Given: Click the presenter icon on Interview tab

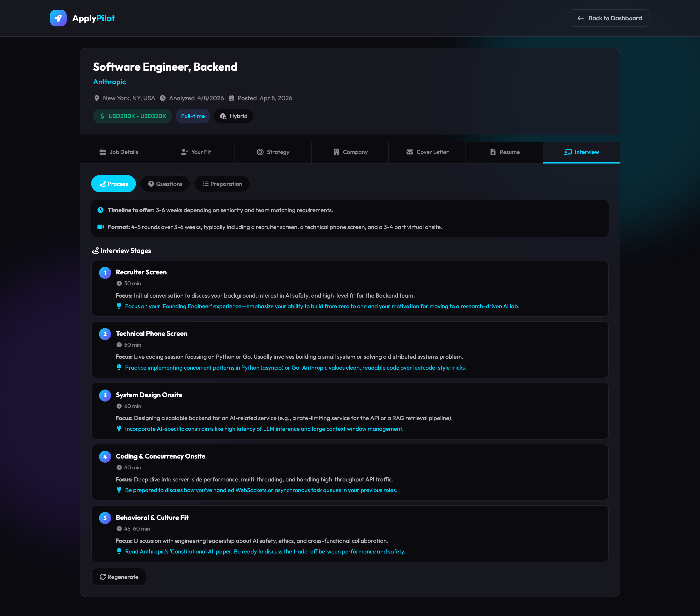Looking at the screenshot, I should click(x=568, y=152).
